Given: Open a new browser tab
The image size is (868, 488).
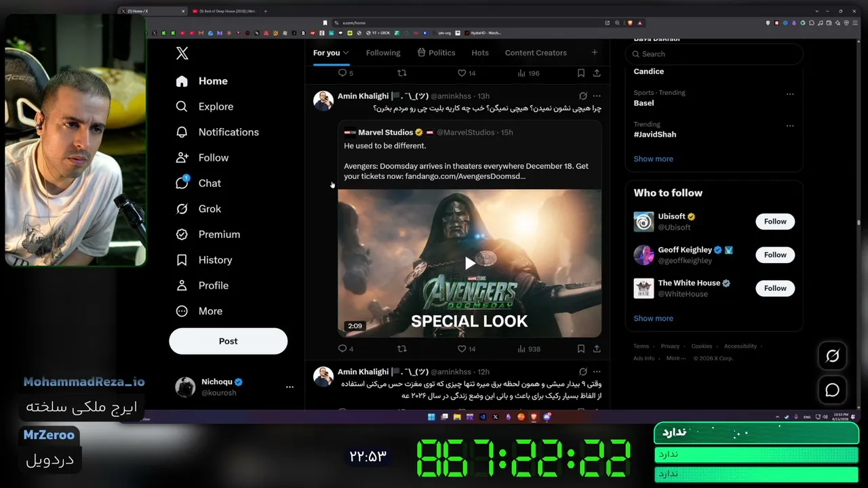Looking at the screenshot, I should (x=265, y=11).
